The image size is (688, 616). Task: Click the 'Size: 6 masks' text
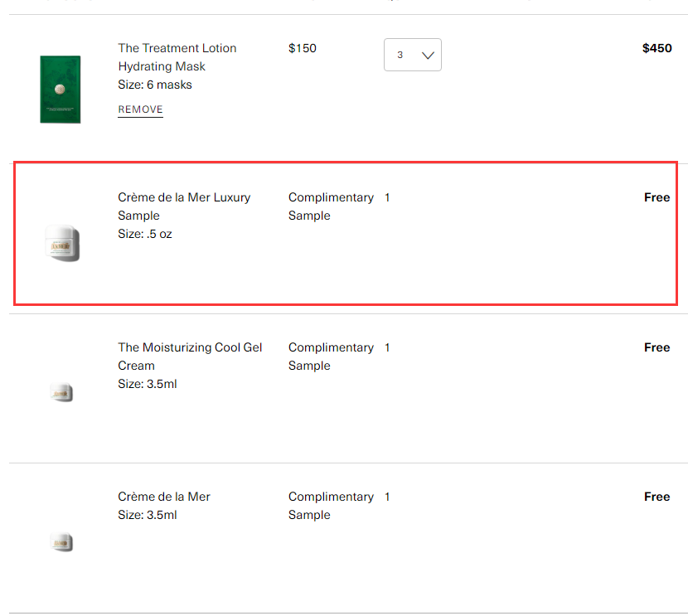click(155, 85)
